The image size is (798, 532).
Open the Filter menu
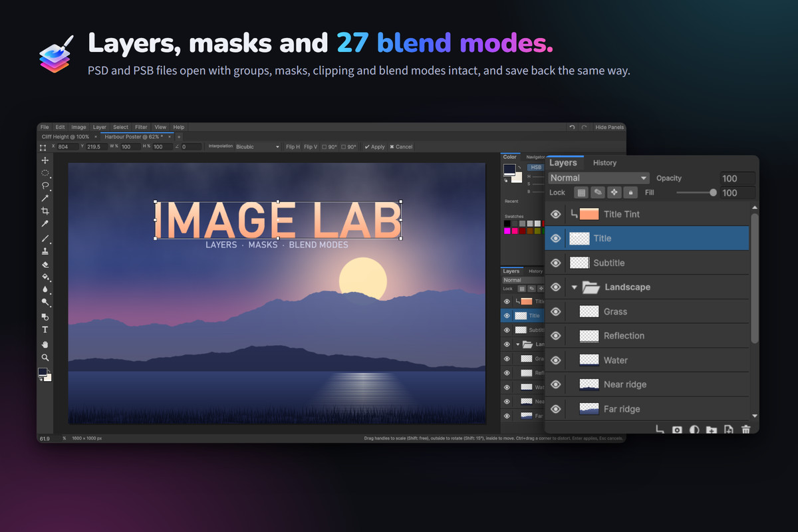pos(141,127)
